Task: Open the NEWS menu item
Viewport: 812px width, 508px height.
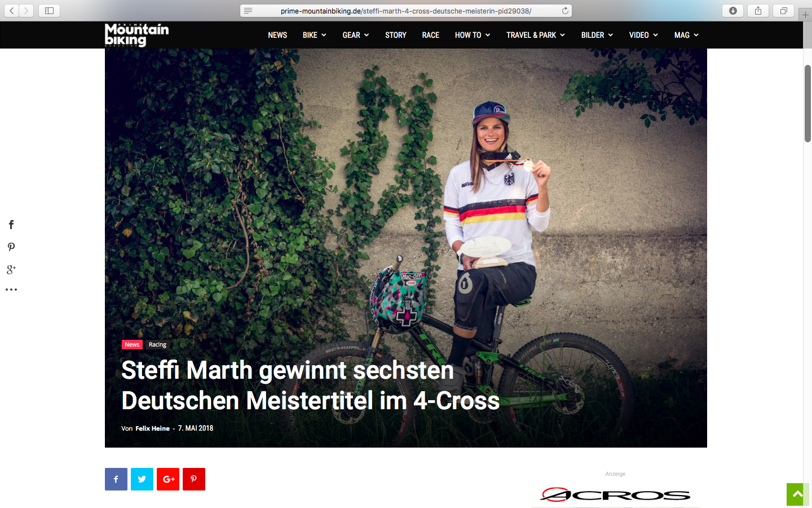Action: (x=277, y=35)
